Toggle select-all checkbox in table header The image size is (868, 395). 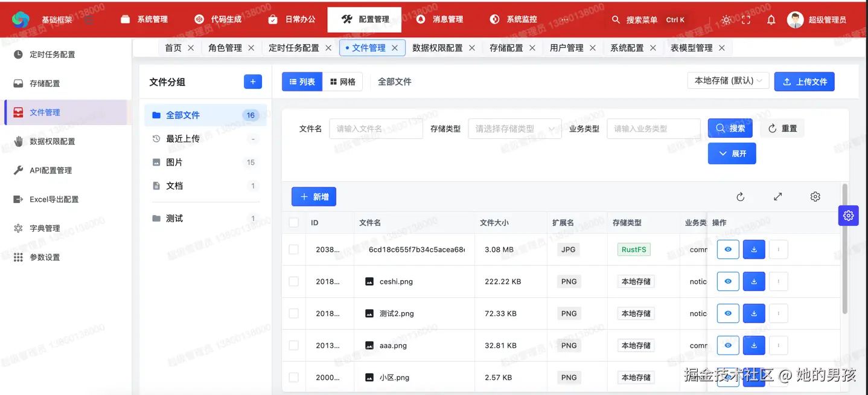coord(294,223)
